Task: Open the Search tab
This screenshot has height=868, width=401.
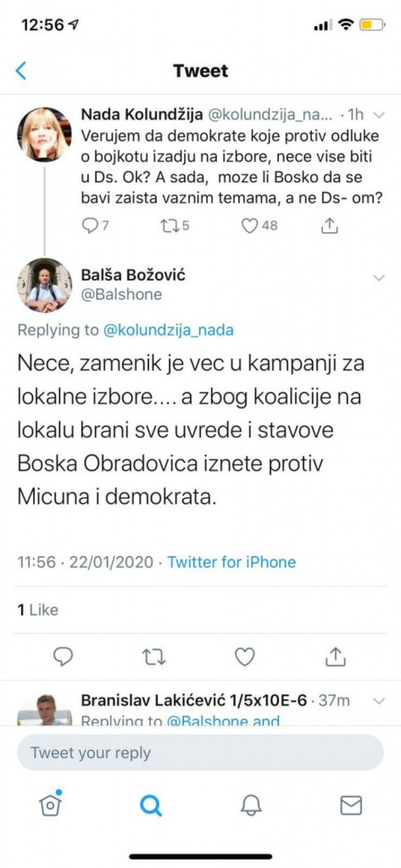Action: click(151, 805)
